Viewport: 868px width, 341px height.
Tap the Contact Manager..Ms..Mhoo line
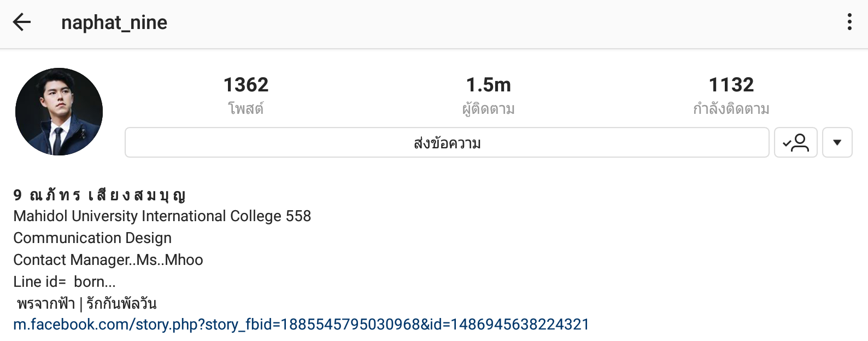coord(108,260)
